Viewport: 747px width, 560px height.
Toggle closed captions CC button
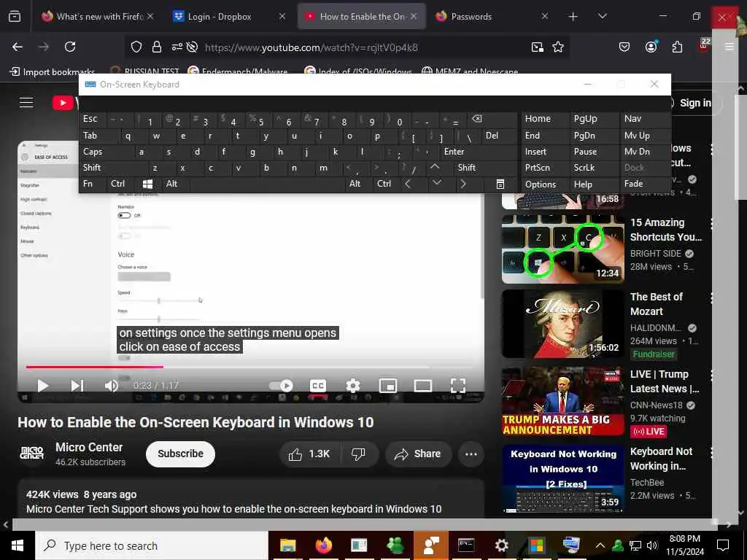(x=318, y=385)
